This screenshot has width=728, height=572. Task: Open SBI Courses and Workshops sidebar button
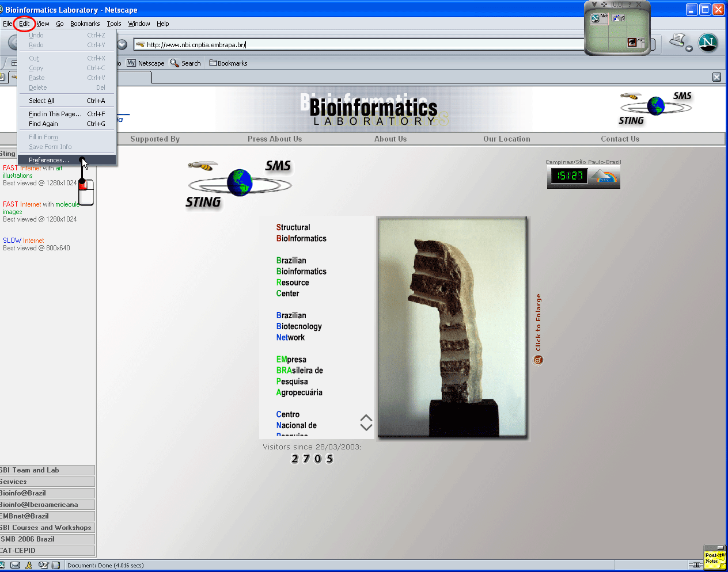pyautogui.click(x=46, y=528)
